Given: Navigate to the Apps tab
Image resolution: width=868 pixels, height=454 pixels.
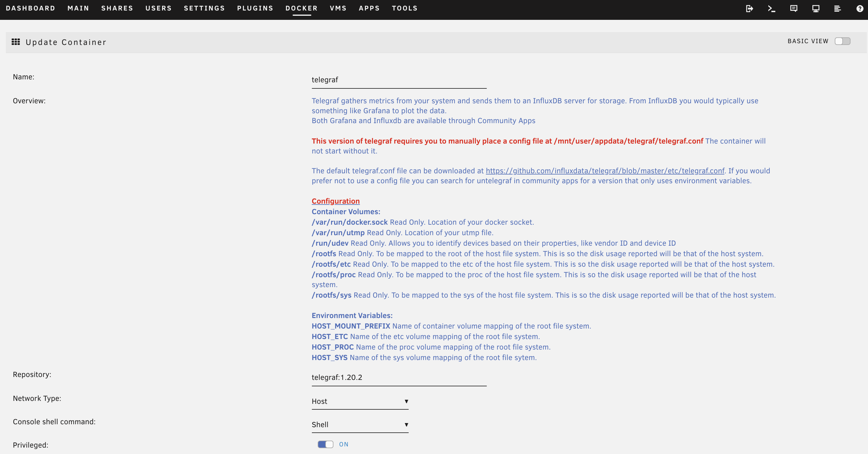Looking at the screenshot, I should click(369, 8).
